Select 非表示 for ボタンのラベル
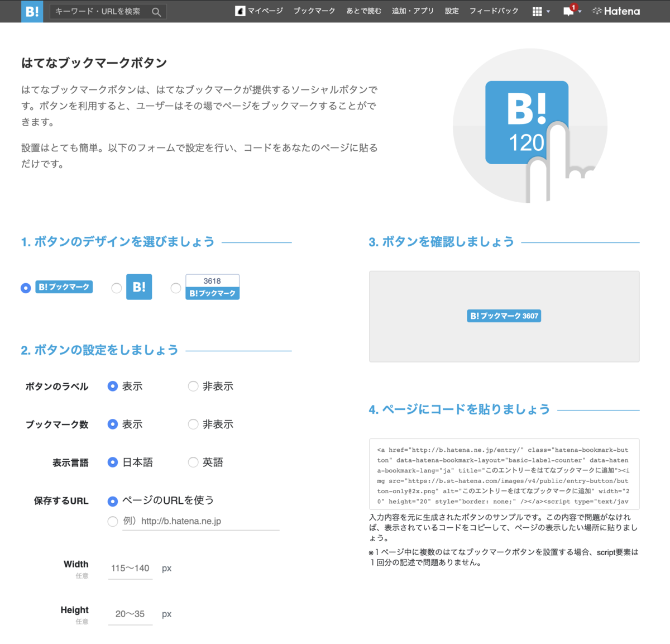 193,386
